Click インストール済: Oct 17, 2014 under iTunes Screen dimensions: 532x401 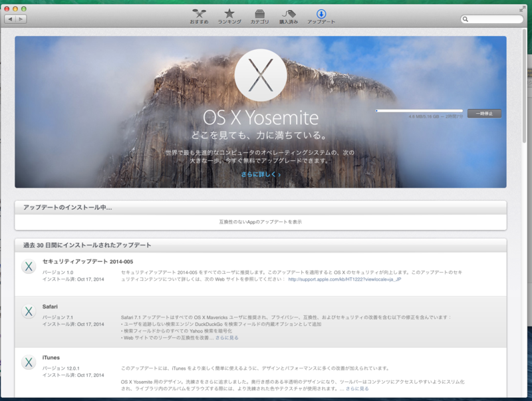(73, 375)
